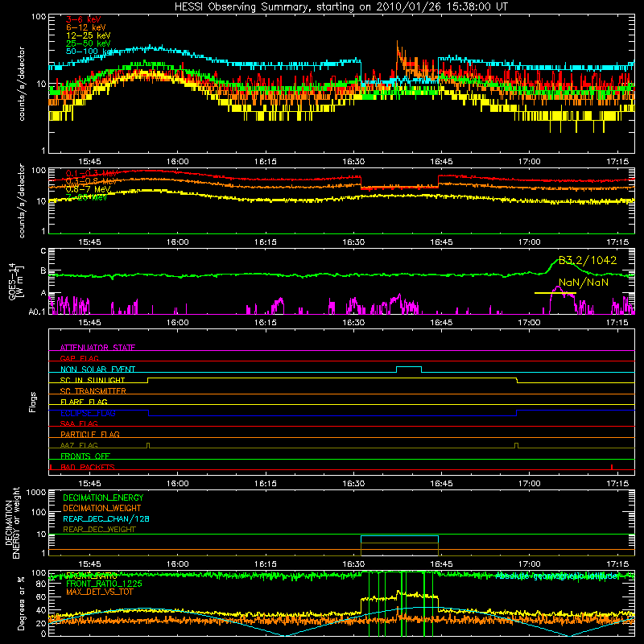Click the NaN/NaN annotation in GOES panel
The width and height of the screenshot is (644, 644).
(x=583, y=283)
